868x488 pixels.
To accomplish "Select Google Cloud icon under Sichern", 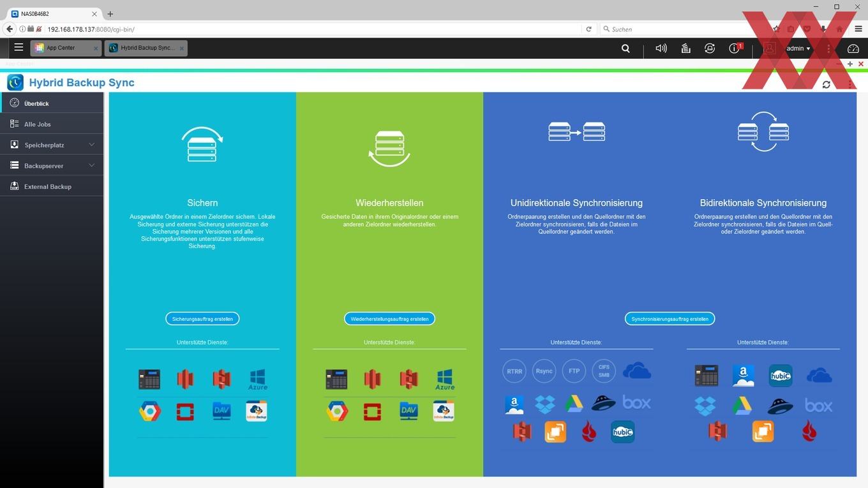I will point(150,411).
